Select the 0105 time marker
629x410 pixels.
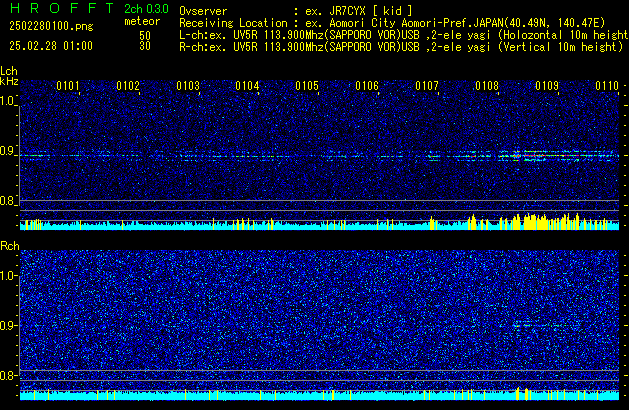point(307,86)
